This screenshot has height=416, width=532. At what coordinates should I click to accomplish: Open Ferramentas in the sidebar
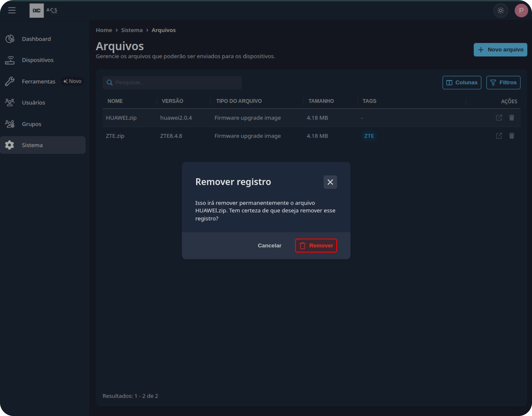[x=38, y=81]
